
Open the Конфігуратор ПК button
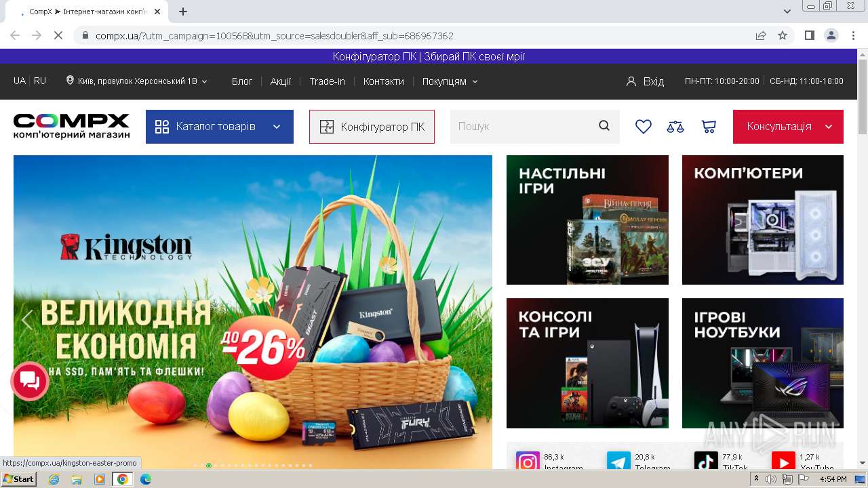(372, 127)
